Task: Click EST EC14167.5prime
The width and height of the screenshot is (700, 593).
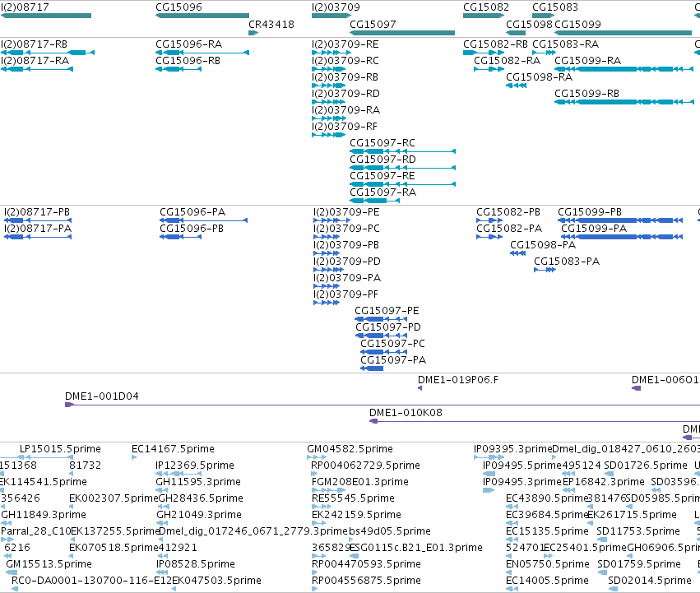Action: pyautogui.click(x=134, y=457)
